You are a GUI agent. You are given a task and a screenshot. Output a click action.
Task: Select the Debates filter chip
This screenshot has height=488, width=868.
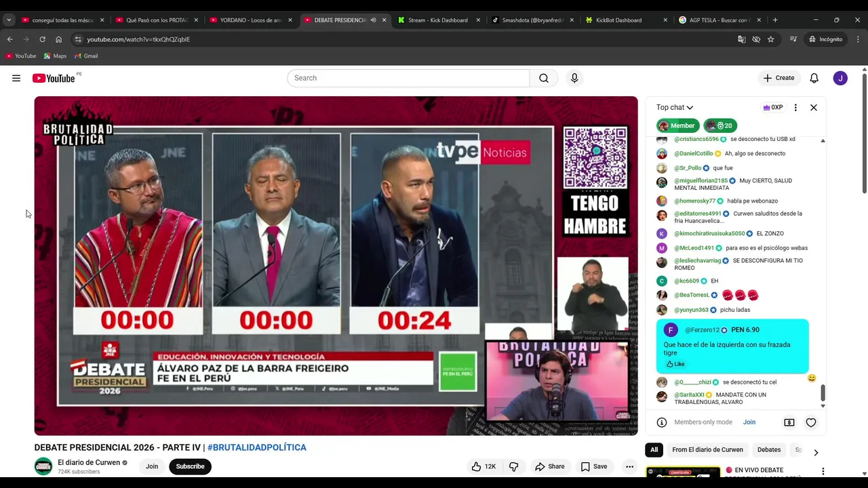click(769, 450)
